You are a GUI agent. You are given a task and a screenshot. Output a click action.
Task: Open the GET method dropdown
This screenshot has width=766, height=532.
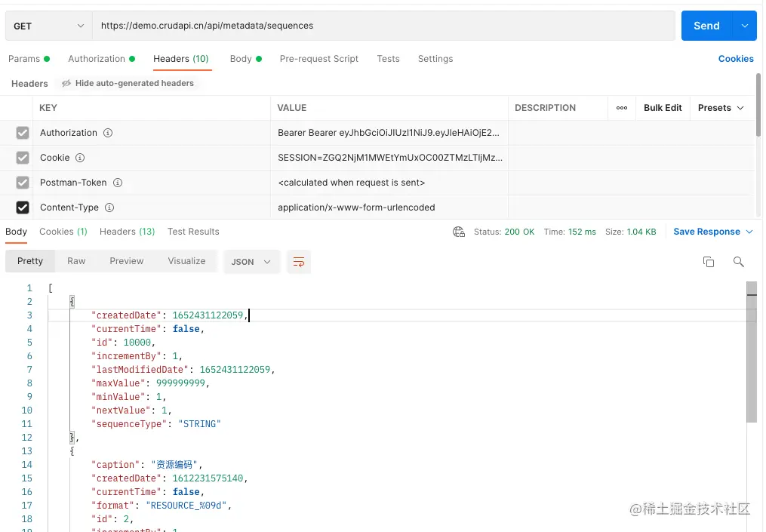[x=48, y=26]
